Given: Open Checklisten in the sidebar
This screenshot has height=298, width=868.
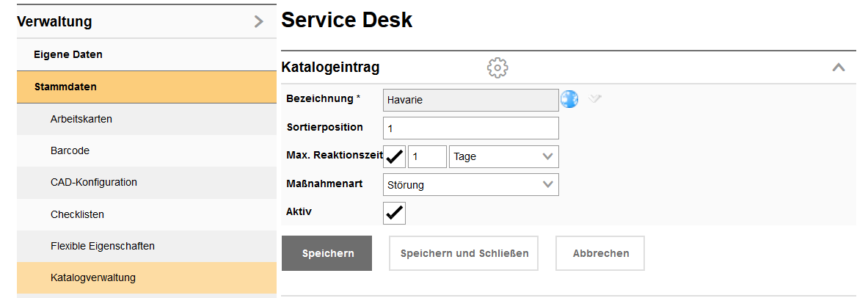Looking at the screenshot, I should 77,214.
